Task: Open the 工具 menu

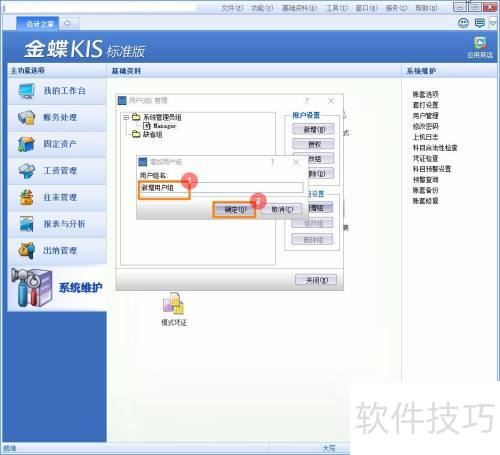Action: [x=337, y=8]
